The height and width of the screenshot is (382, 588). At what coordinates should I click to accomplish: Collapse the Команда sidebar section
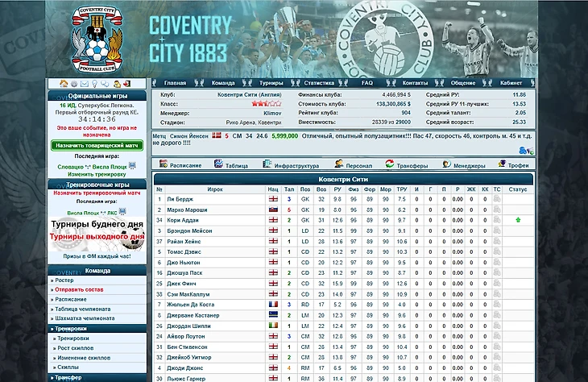(97, 271)
